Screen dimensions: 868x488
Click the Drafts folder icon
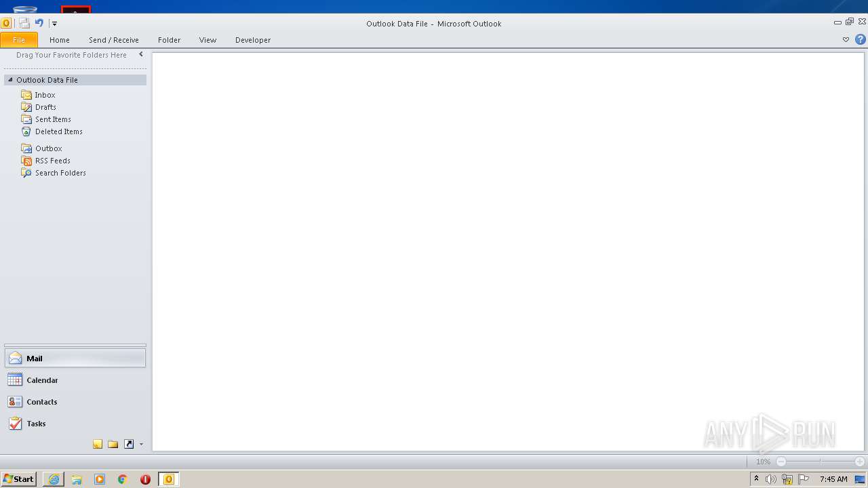coord(26,107)
